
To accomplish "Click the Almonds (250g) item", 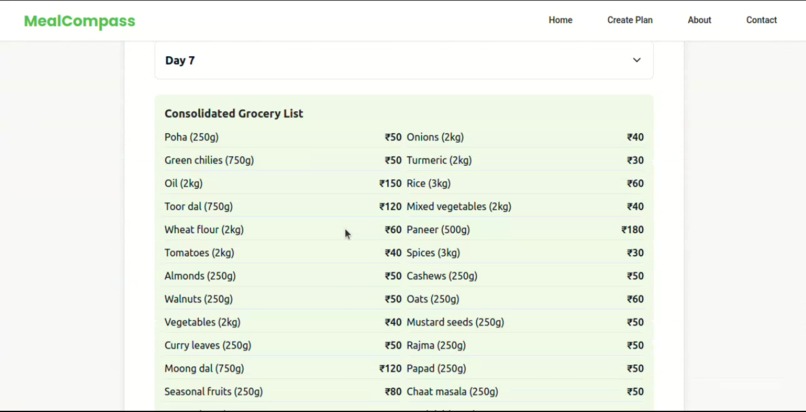I will [200, 276].
